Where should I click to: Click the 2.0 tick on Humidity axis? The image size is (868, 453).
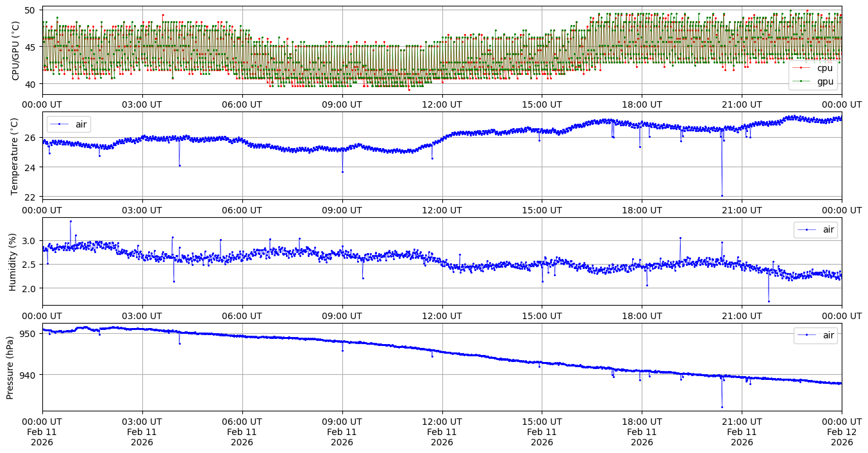point(29,288)
